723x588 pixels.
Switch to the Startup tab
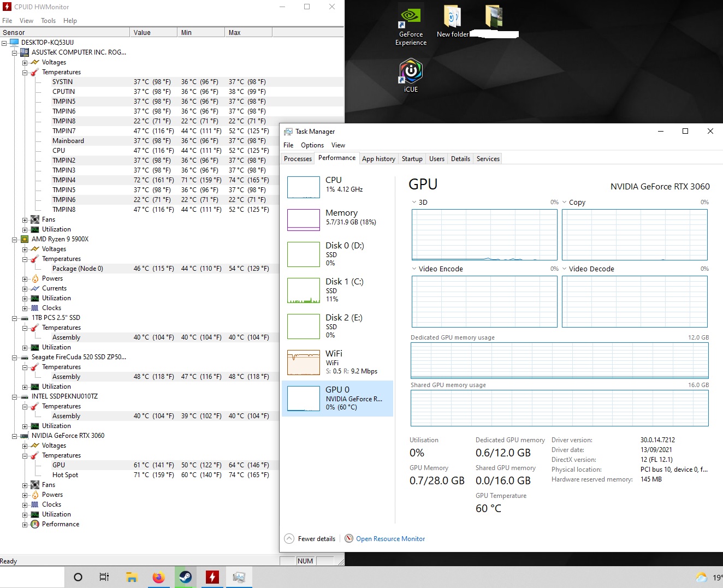pyautogui.click(x=412, y=159)
